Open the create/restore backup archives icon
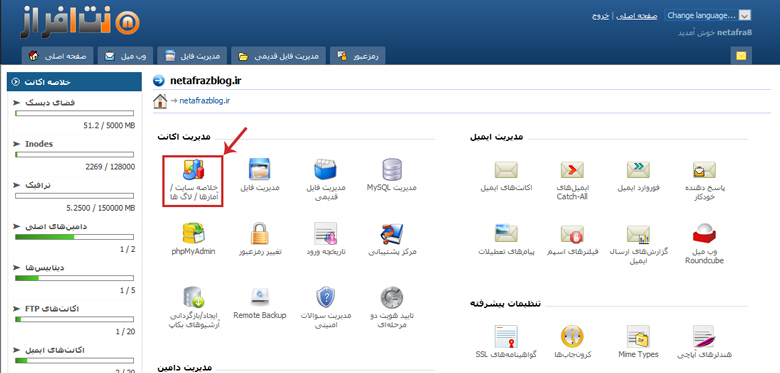This screenshot has width=780, height=373. click(x=194, y=297)
